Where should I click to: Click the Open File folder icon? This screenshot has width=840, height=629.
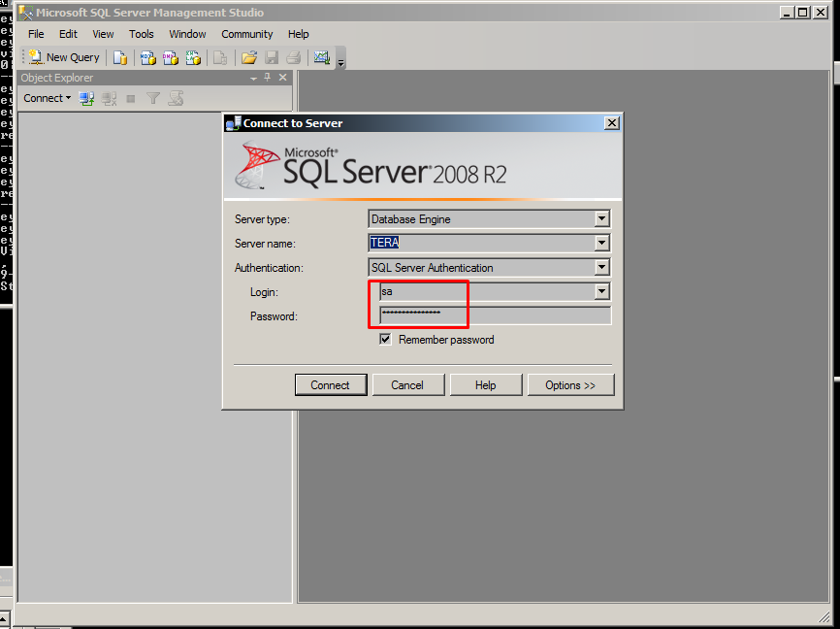pyautogui.click(x=249, y=57)
